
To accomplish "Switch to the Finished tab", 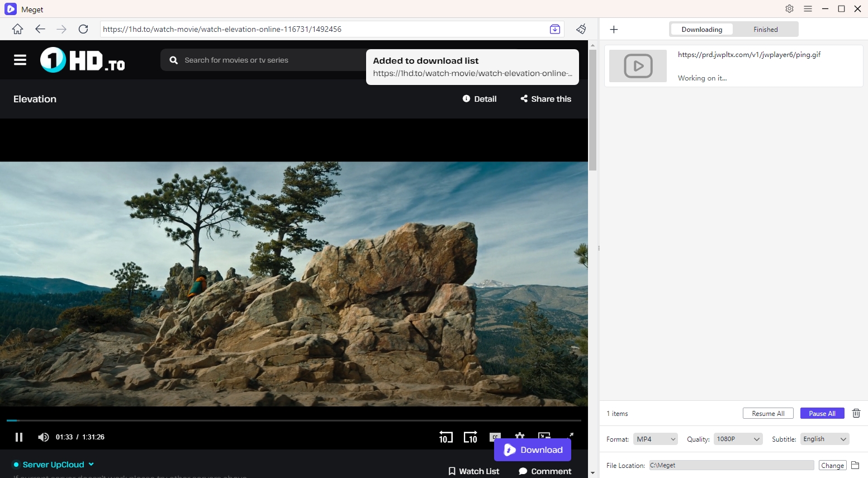I will click(765, 29).
